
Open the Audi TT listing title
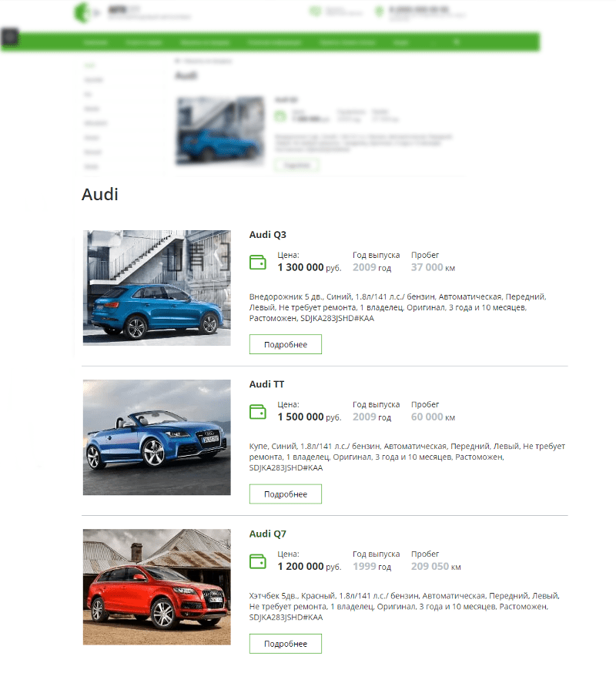coord(266,384)
